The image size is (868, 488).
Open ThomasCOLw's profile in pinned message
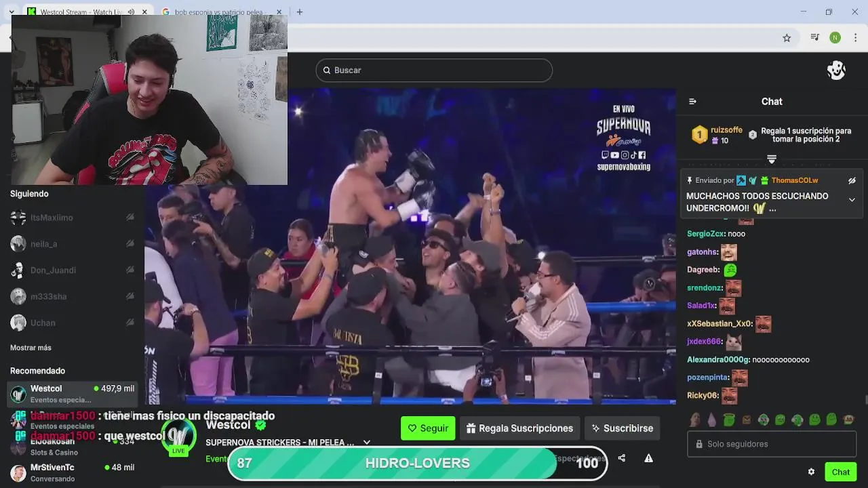click(795, 180)
